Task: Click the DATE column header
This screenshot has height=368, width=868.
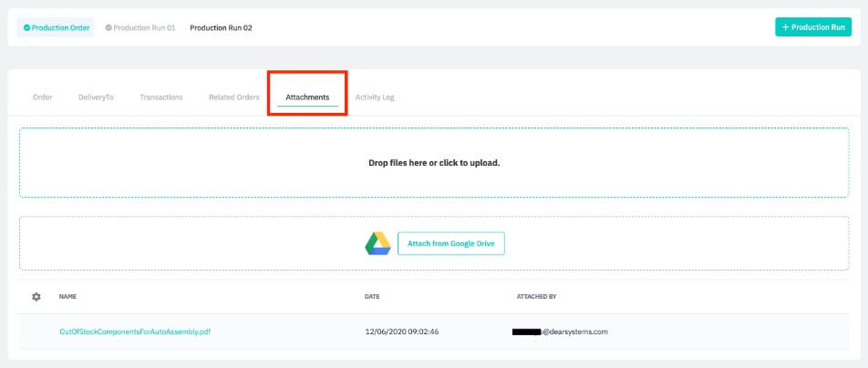Action: tap(371, 297)
